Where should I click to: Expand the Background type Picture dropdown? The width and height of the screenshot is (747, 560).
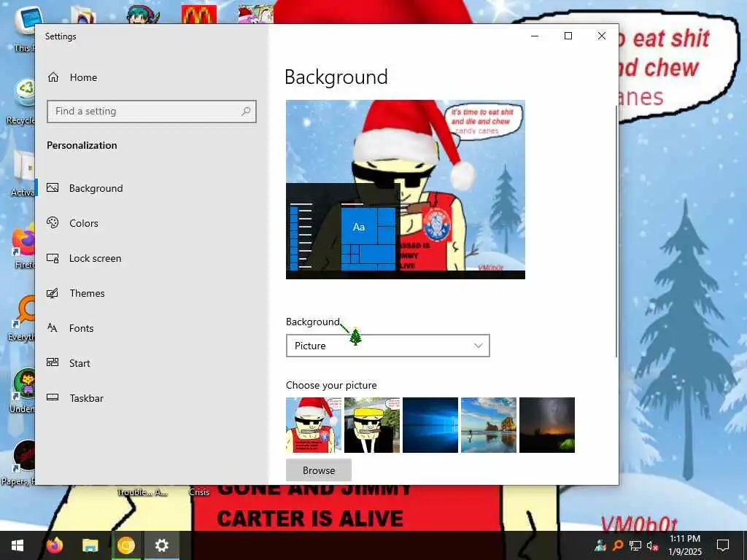388,346
